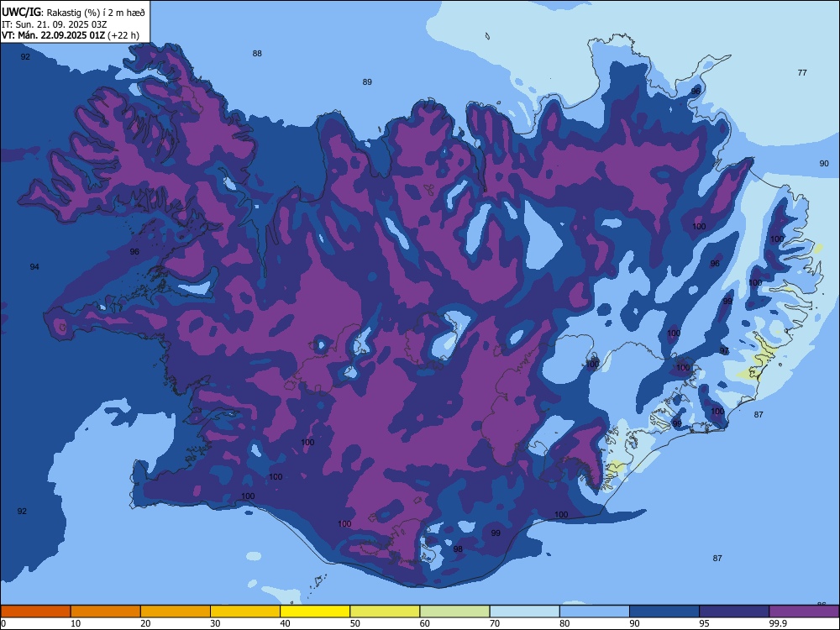The image size is (840, 630).
Task: Click the legend tick label '70'
Action: [495, 623]
